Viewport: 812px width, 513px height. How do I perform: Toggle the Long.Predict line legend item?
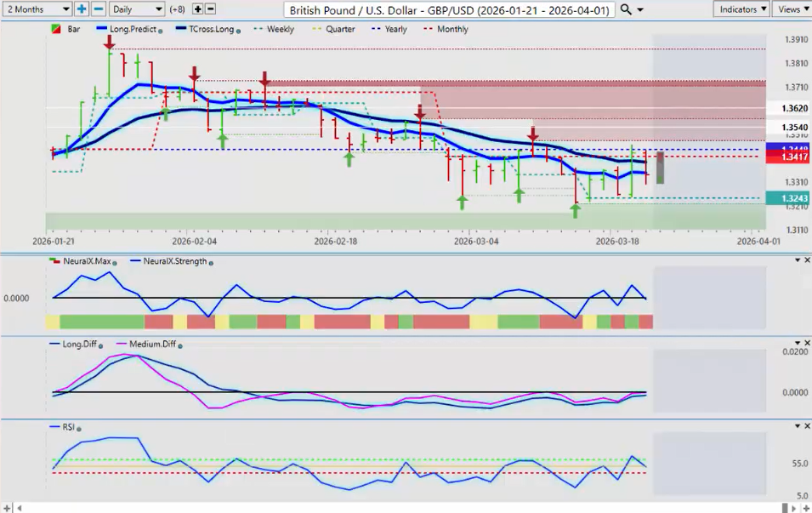pos(128,29)
